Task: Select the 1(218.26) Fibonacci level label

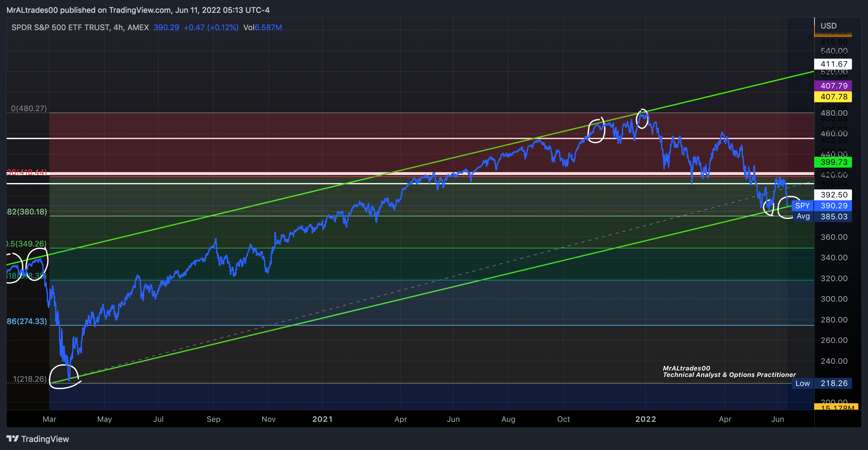Action: [30, 379]
